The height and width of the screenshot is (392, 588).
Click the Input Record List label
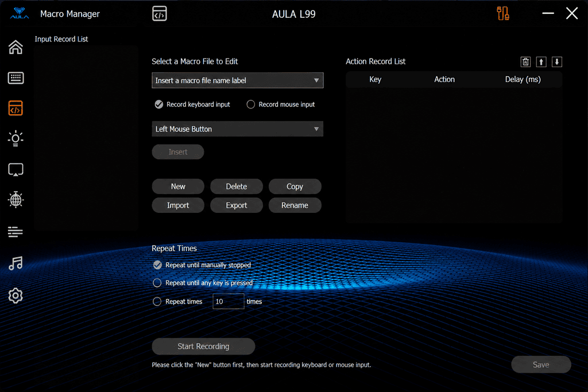pyautogui.click(x=61, y=39)
